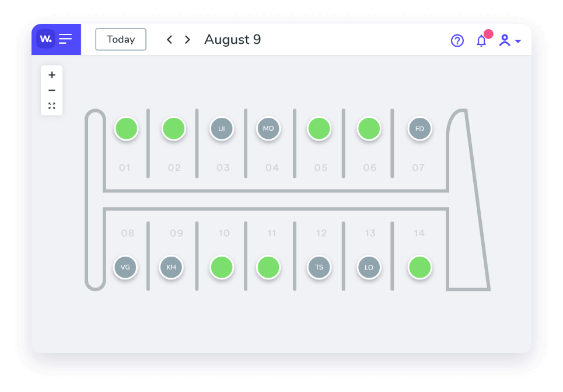Zoom in on the floor map

[52, 75]
